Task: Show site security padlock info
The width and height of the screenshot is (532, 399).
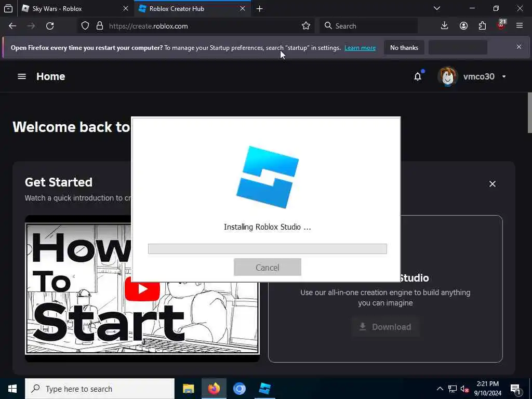Action: coord(99,26)
